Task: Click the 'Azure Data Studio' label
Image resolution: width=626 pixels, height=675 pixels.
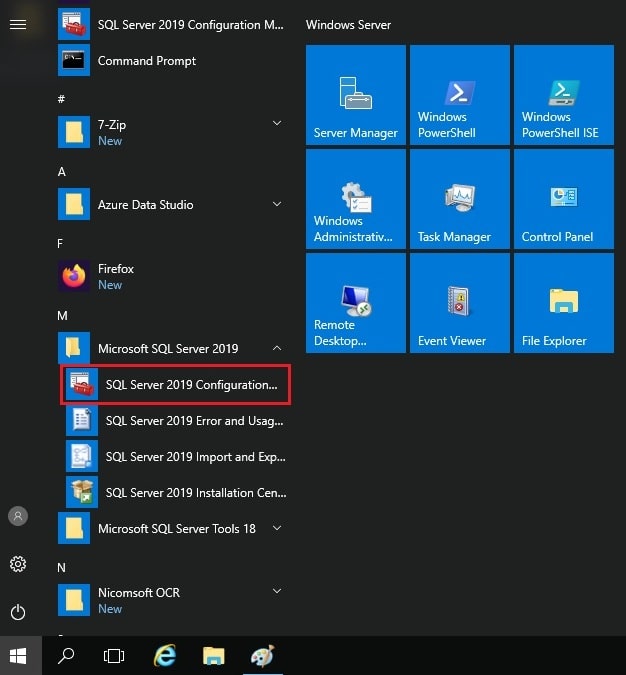Action: 146,204
